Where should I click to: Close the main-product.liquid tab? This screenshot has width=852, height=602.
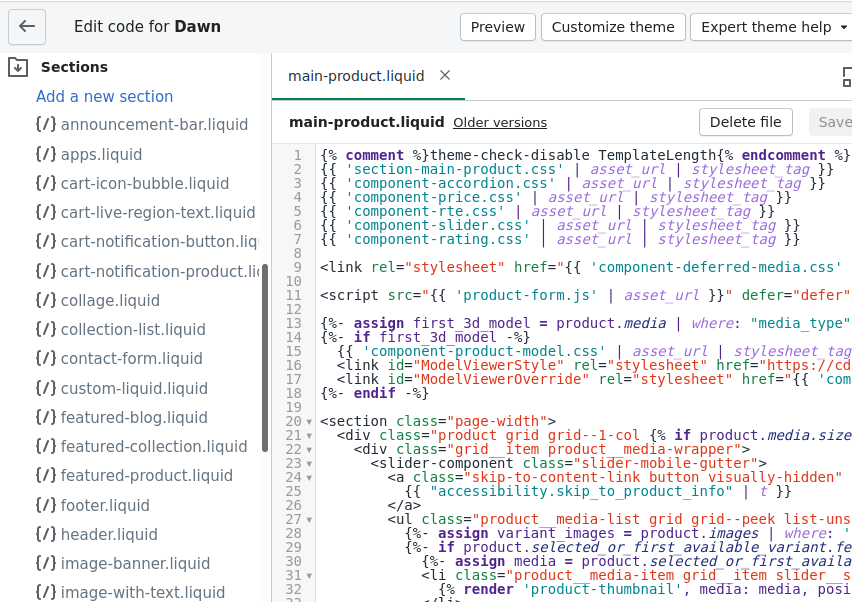(445, 75)
